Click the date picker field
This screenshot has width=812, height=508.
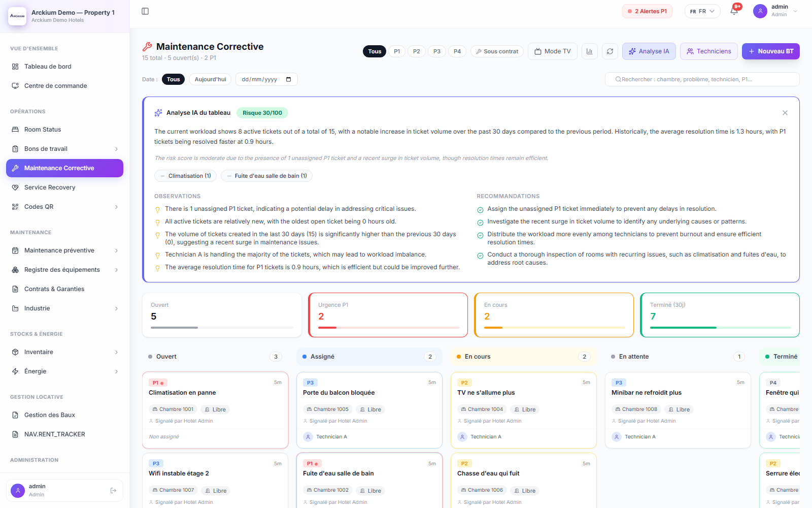click(266, 79)
